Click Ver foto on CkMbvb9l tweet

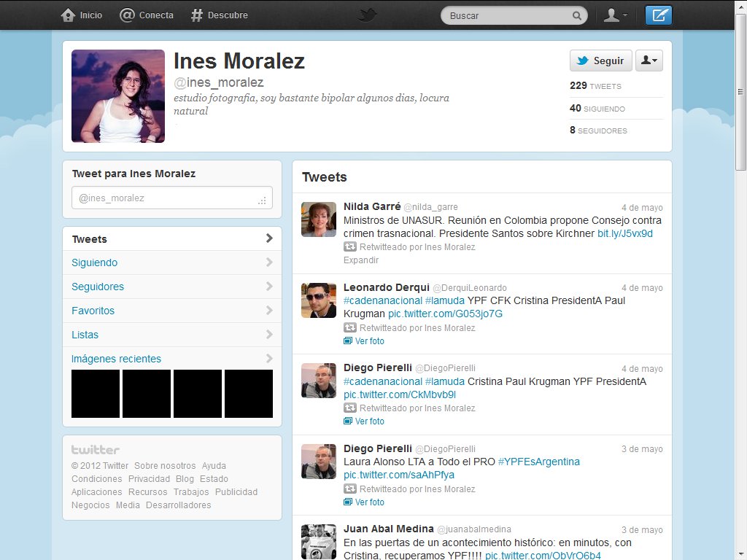(364, 421)
